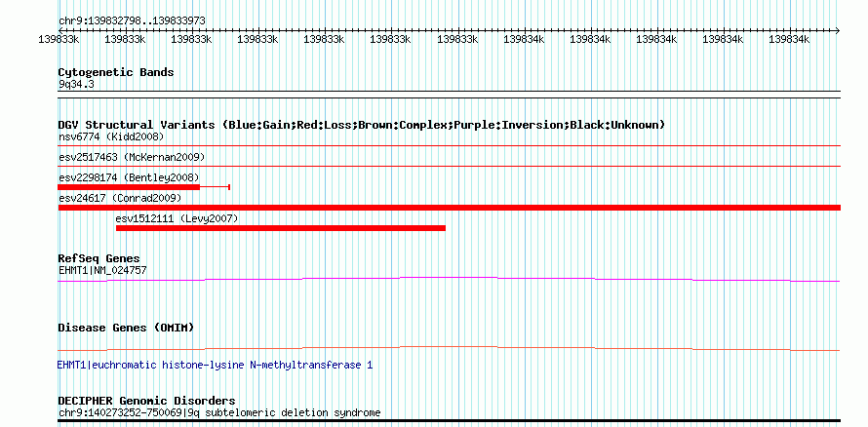
Task: Open variant esv2298174 (Bentley2008) label
Action: pyautogui.click(x=129, y=177)
